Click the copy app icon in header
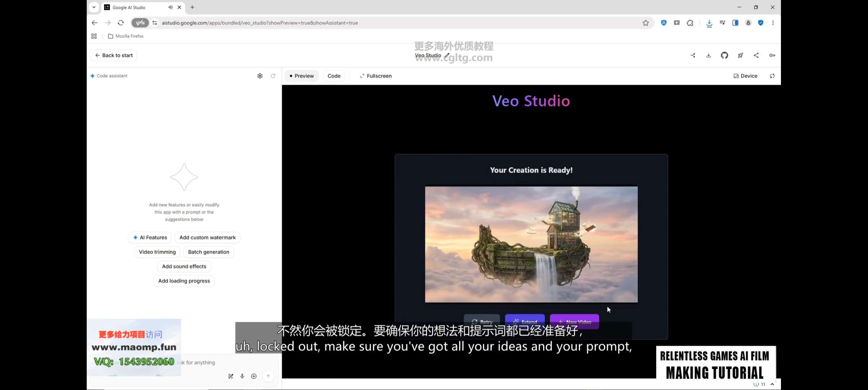 point(693,56)
